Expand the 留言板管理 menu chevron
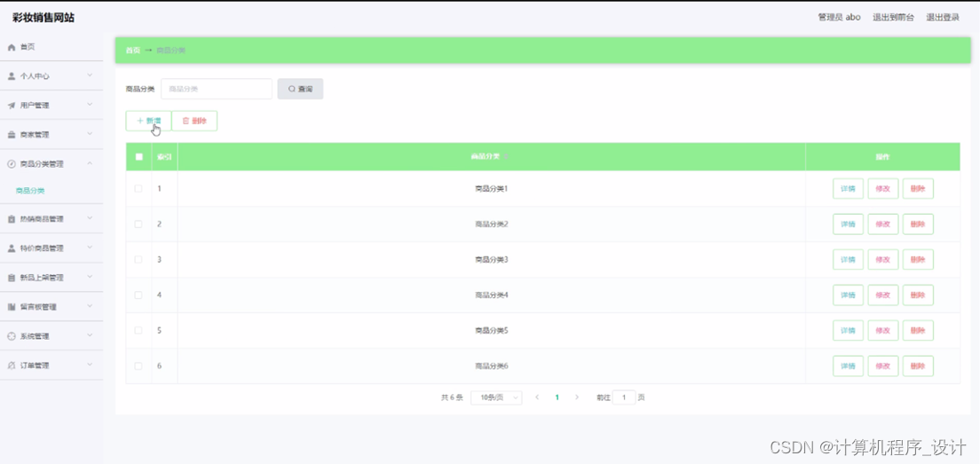Viewport: 980px width, 464px height. [x=90, y=307]
